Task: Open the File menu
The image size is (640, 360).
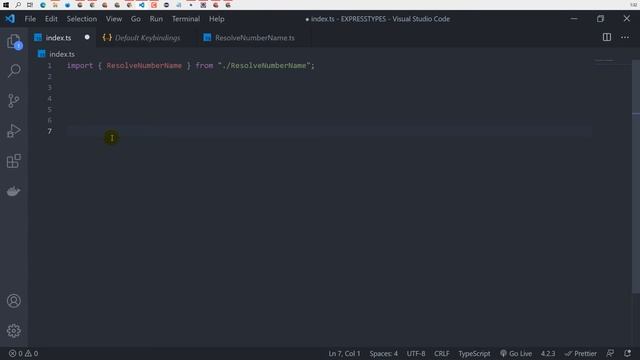Action: pos(30,19)
